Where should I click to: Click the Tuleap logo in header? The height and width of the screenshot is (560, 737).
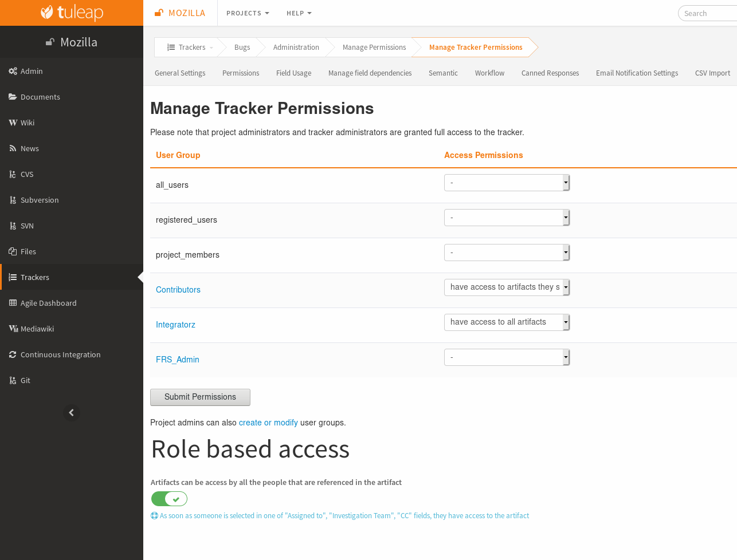72,13
